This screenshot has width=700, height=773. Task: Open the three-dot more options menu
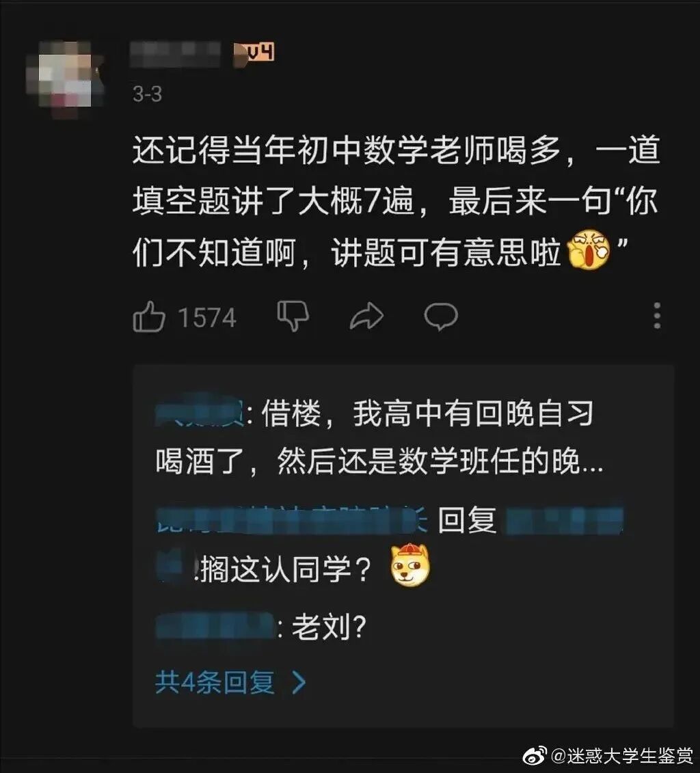tap(657, 316)
